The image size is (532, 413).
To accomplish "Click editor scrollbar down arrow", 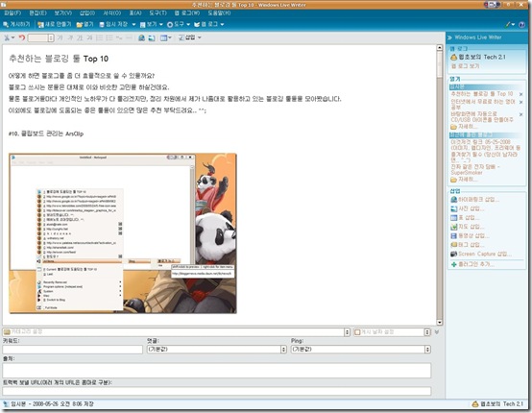I will click(440, 323).
